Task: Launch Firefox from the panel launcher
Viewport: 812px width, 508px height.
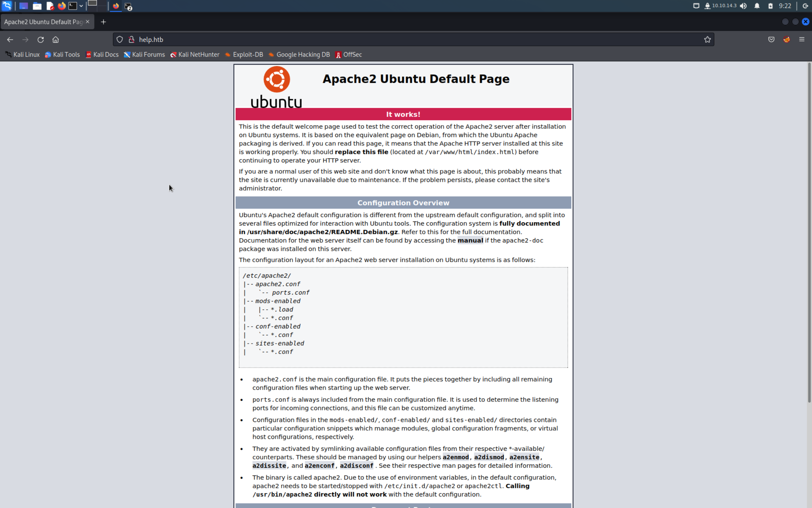Action: tap(62, 6)
